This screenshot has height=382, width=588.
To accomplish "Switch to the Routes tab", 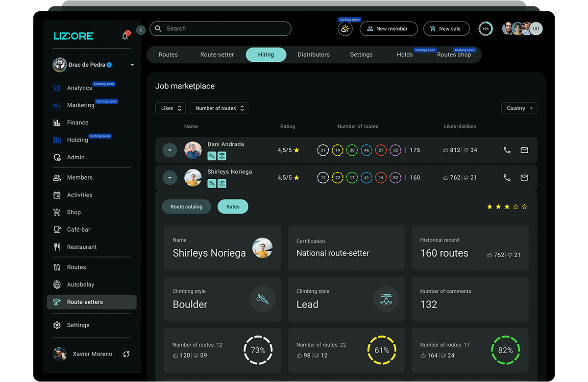I will pyautogui.click(x=168, y=55).
